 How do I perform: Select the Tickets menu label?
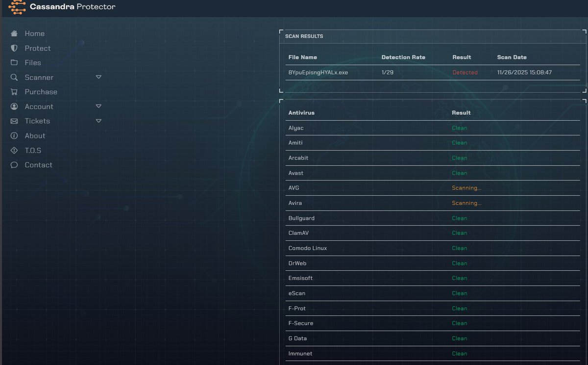point(37,121)
